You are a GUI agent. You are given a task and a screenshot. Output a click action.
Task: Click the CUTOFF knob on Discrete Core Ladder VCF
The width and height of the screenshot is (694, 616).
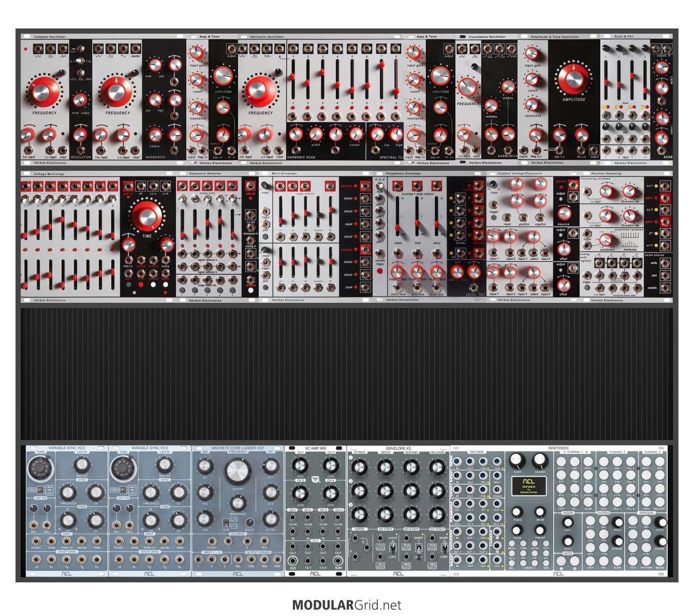pos(238,472)
